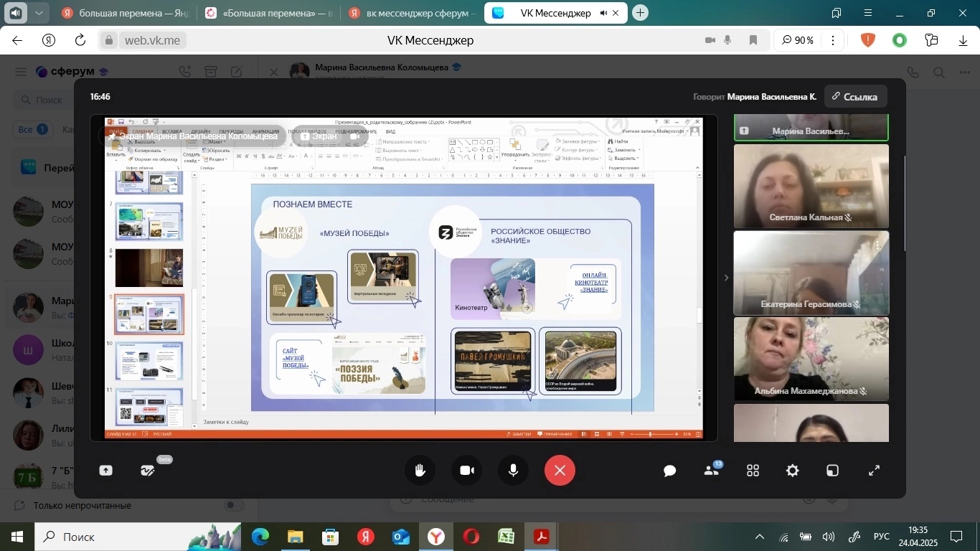Image resolution: width=980 pixels, height=551 pixels.
Task: Open the Windows notification center
Action: [956, 537]
